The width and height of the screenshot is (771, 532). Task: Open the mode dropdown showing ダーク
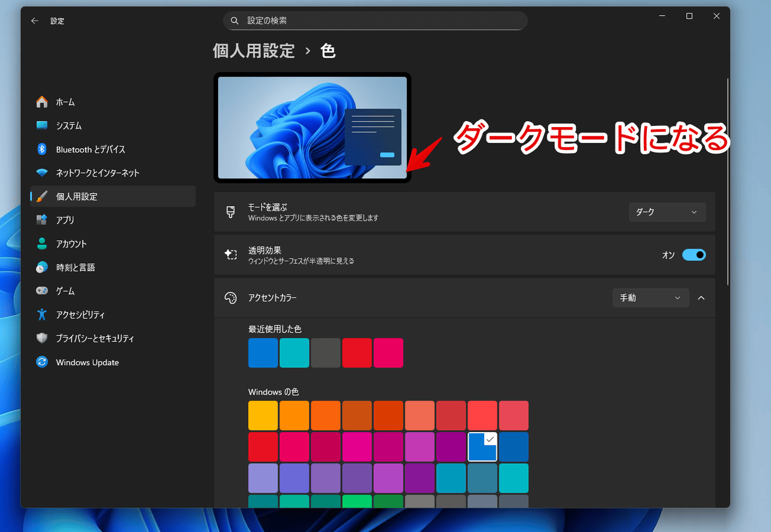tap(667, 212)
